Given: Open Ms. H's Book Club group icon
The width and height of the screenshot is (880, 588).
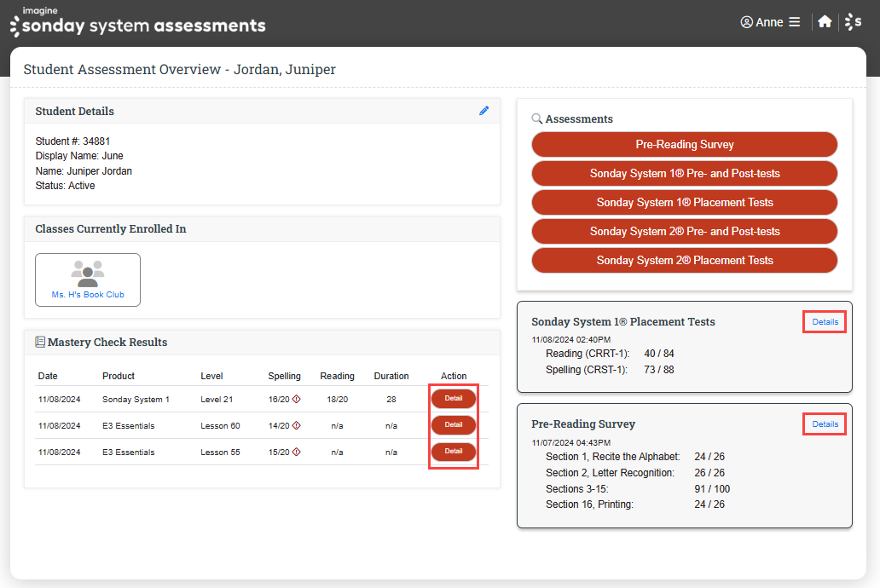Looking at the screenshot, I should [x=87, y=274].
